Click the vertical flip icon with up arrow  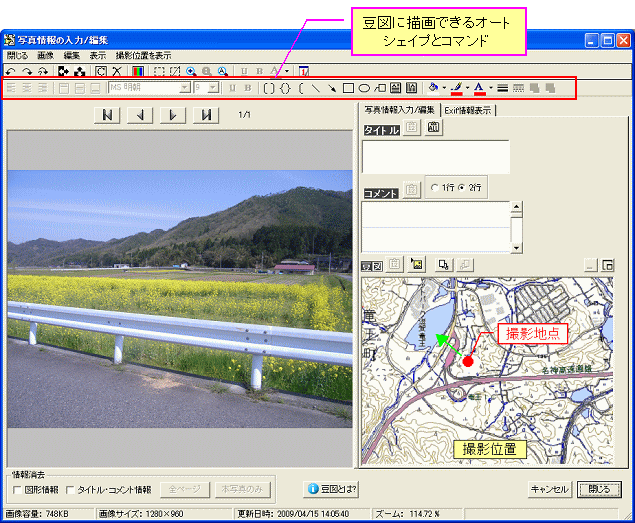point(80,71)
